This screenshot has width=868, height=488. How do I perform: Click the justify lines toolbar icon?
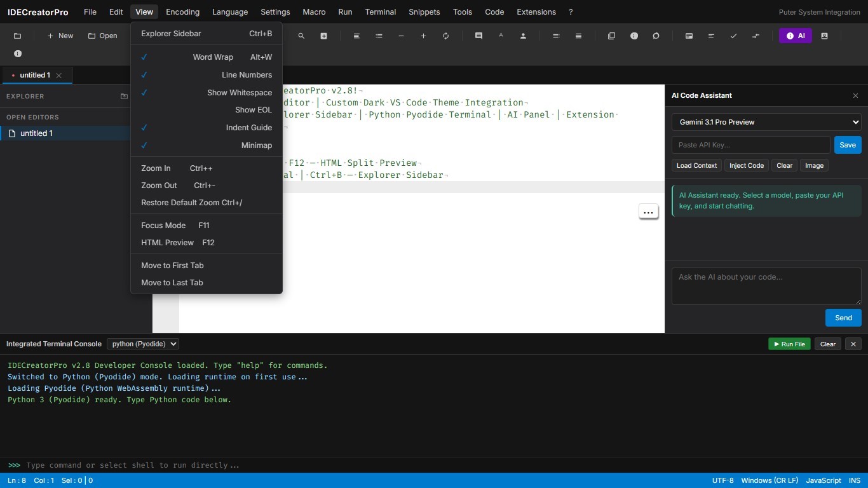[x=578, y=36]
